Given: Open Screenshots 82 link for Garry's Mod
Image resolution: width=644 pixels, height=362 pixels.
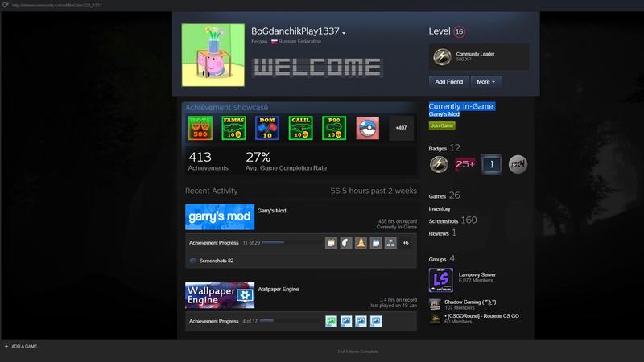Looking at the screenshot, I should click(x=217, y=261).
